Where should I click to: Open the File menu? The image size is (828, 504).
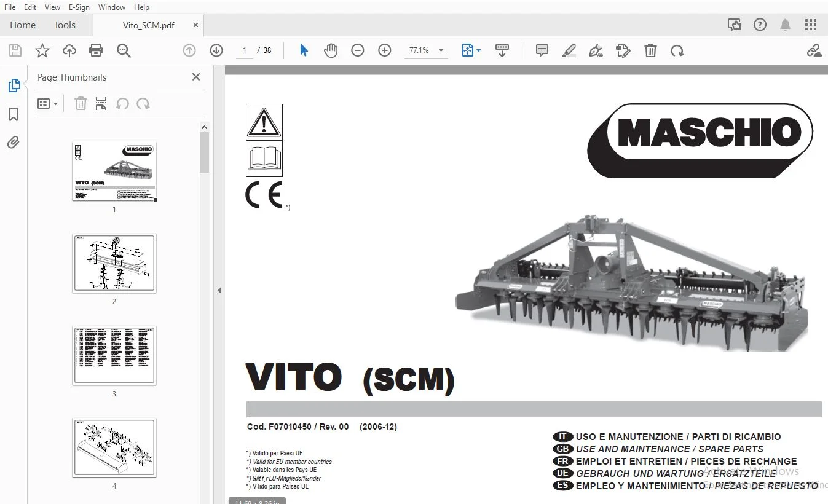tap(10, 7)
